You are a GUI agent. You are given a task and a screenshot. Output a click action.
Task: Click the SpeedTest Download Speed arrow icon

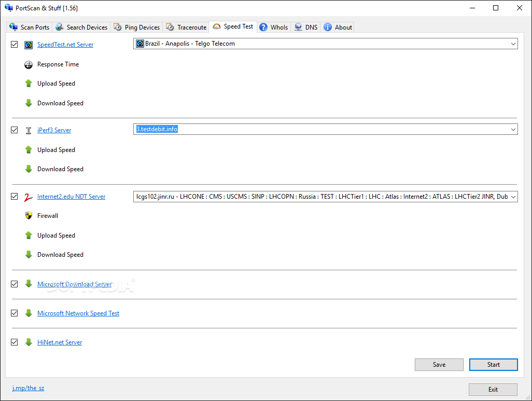click(29, 103)
